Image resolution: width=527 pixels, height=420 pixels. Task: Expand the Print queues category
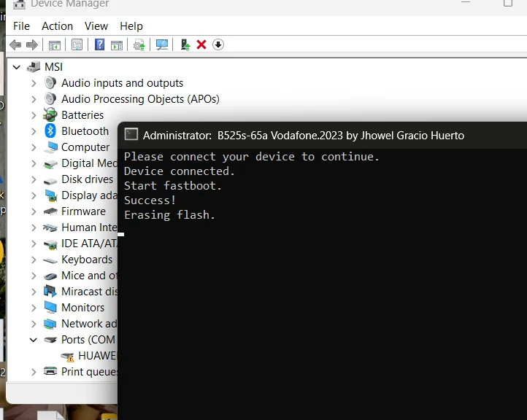pos(34,372)
